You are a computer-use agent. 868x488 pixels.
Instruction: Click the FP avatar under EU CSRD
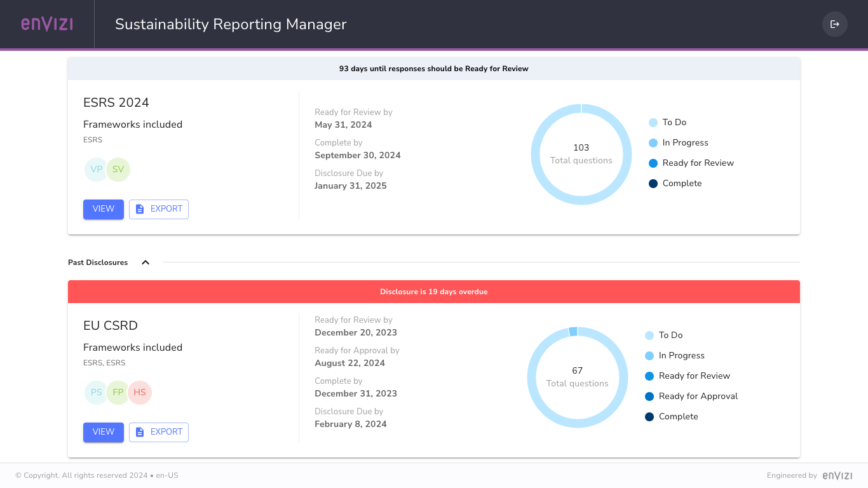click(118, 392)
